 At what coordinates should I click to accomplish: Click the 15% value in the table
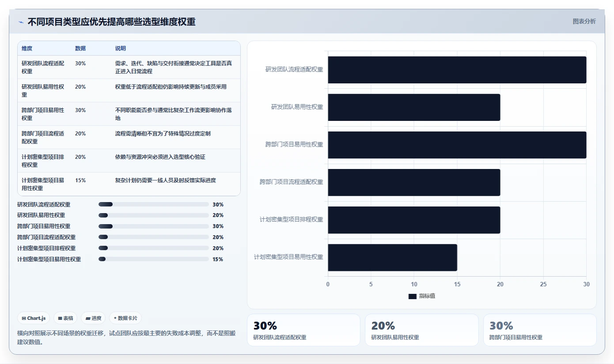(80, 180)
